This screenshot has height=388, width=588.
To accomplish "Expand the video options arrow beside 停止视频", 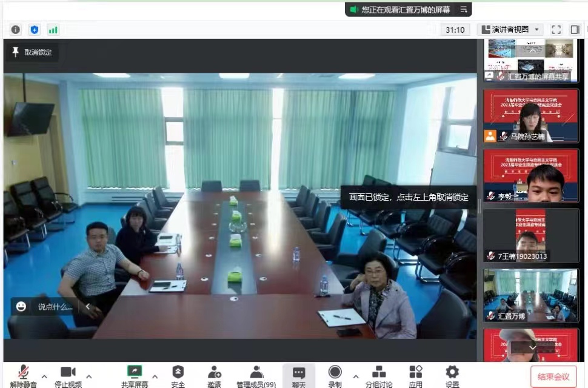I will click(x=89, y=376).
